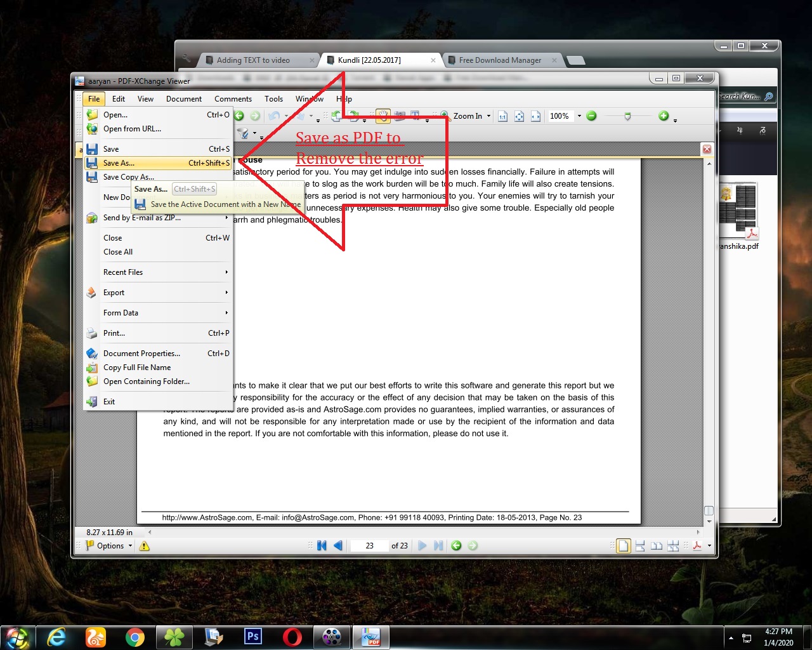The height and width of the screenshot is (650, 812).
Task: Click the Fit Width icon
Action: point(535,116)
